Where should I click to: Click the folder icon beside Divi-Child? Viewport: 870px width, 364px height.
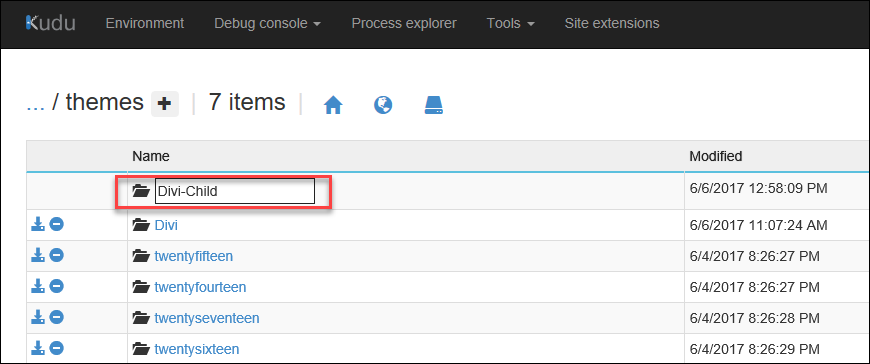[141, 191]
